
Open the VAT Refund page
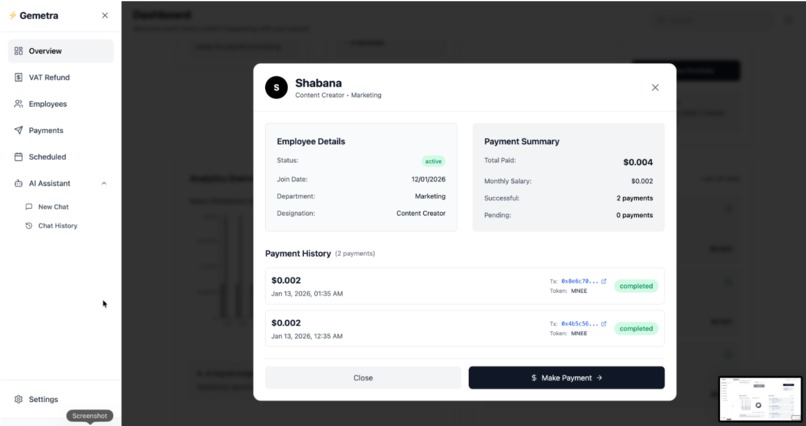click(x=61, y=78)
